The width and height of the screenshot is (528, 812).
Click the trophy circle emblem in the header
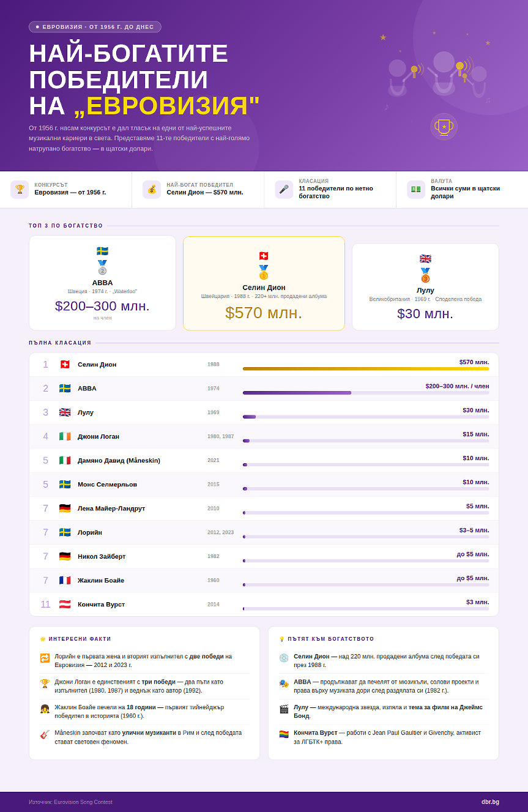[444, 127]
